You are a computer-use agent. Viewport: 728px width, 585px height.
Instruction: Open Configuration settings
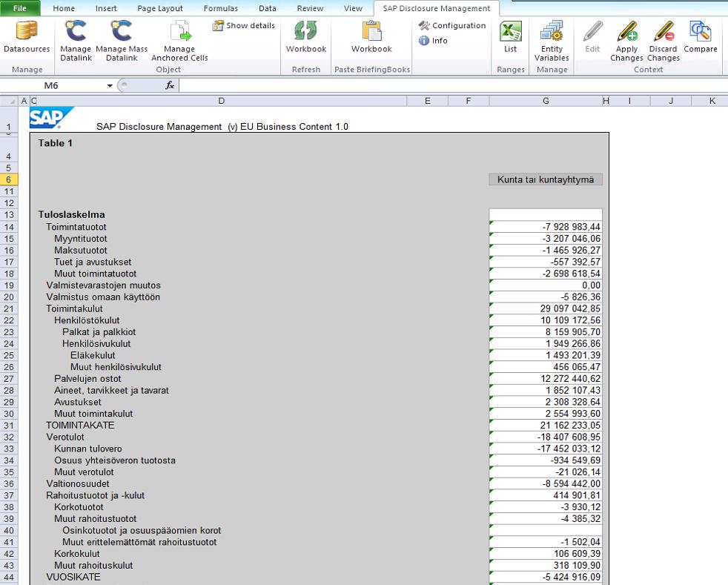[452, 25]
